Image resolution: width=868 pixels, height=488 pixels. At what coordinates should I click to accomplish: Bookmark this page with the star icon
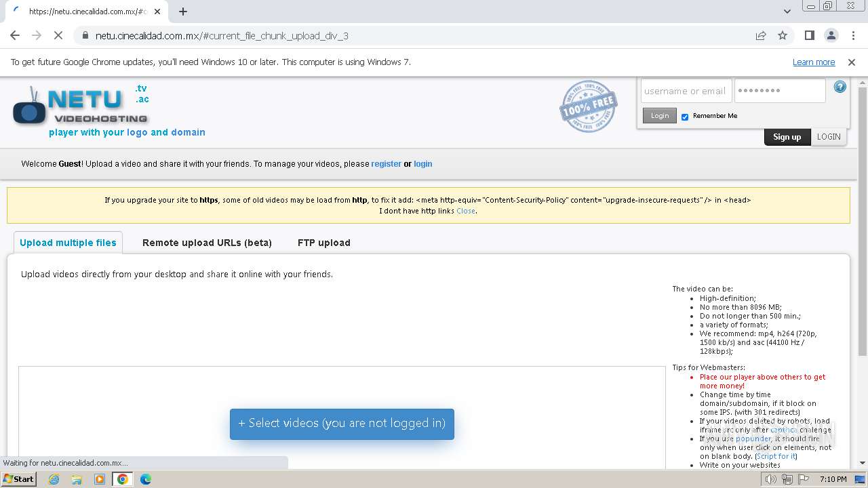tap(783, 36)
